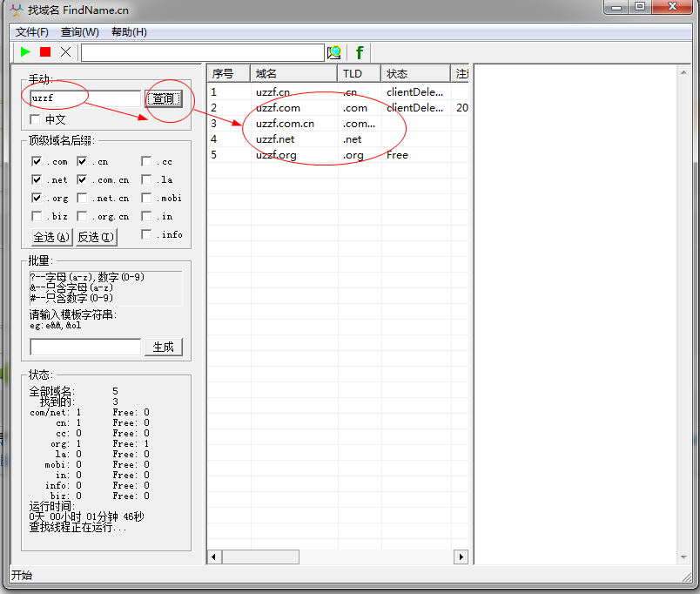Enable the .biz suffix checkbox
The image size is (700, 594).
(x=37, y=216)
